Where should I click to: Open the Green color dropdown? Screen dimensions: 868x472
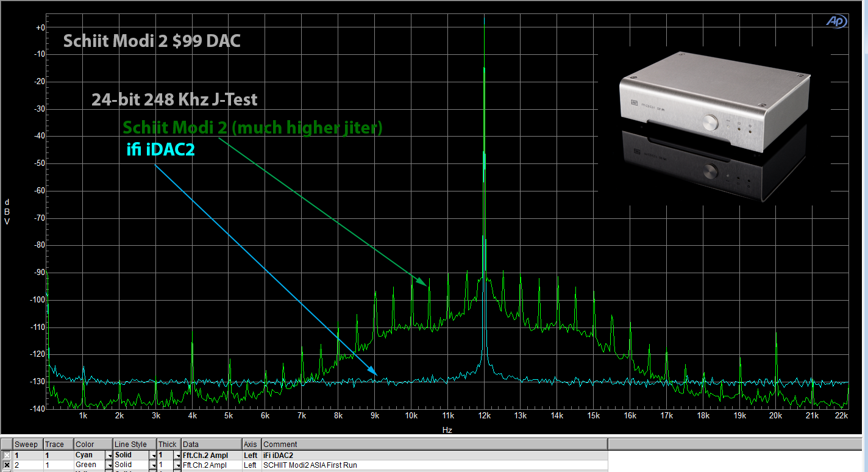tap(109, 465)
